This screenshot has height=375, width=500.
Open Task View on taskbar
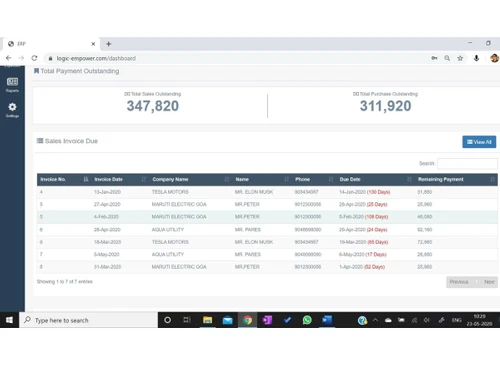pos(187,320)
